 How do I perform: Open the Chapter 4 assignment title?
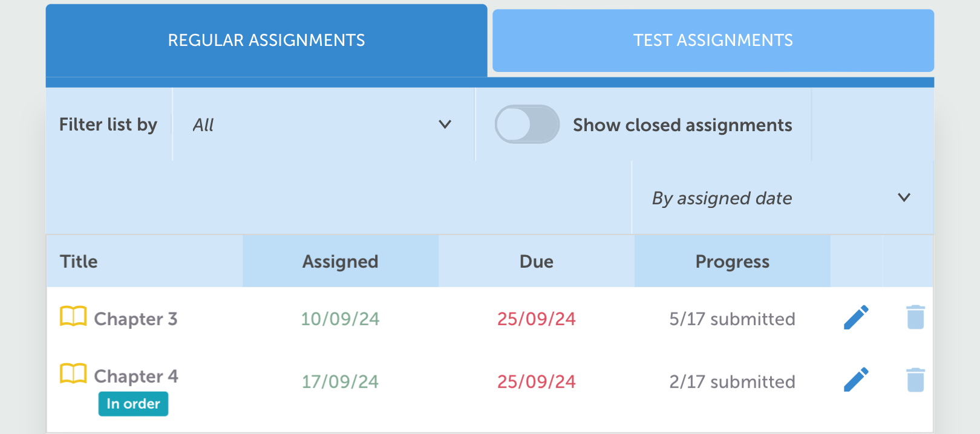136,376
